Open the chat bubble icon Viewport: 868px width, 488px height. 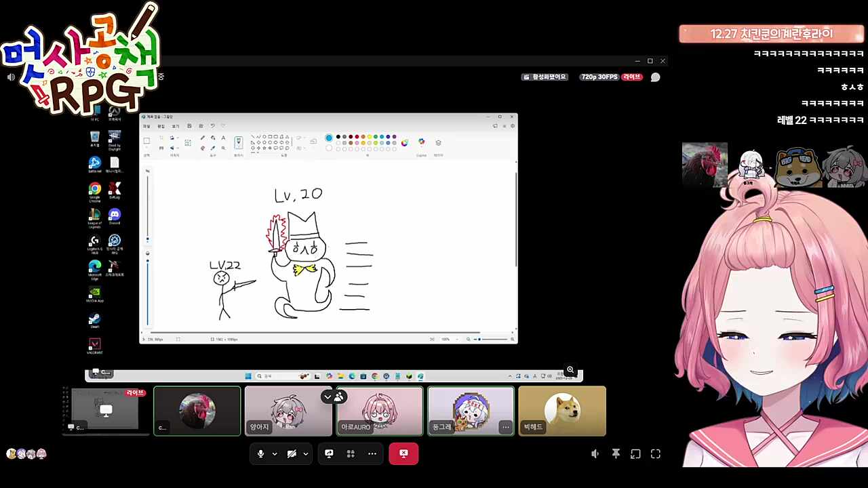coord(655,77)
